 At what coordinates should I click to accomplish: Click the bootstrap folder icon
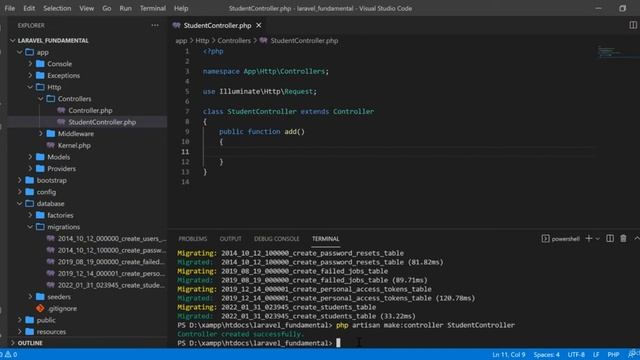pos(30,180)
